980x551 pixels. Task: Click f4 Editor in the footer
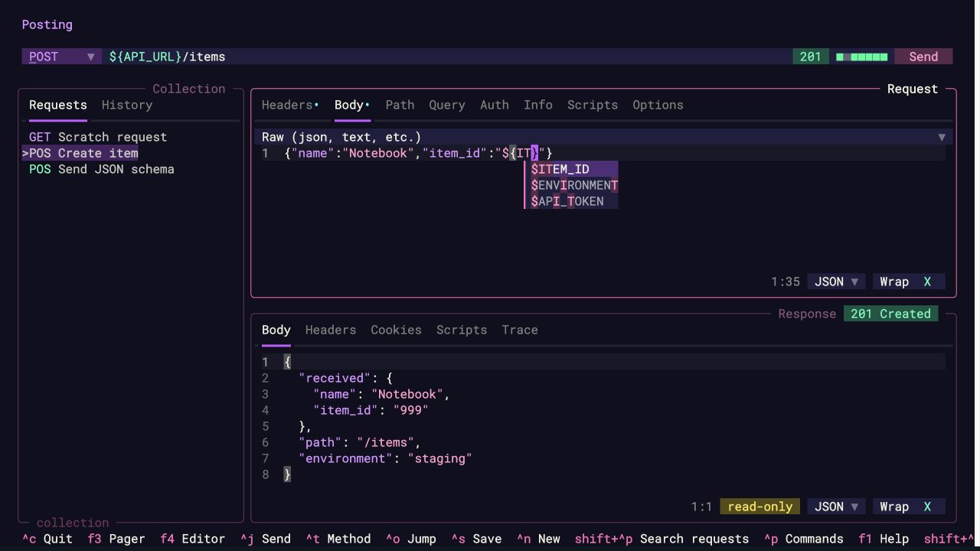(x=193, y=539)
